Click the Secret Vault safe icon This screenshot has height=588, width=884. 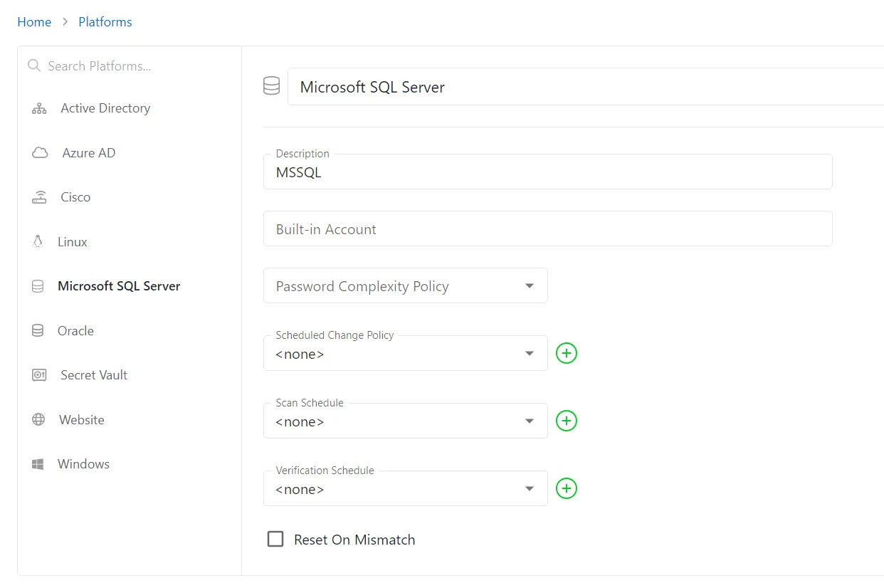pyautogui.click(x=39, y=375)
